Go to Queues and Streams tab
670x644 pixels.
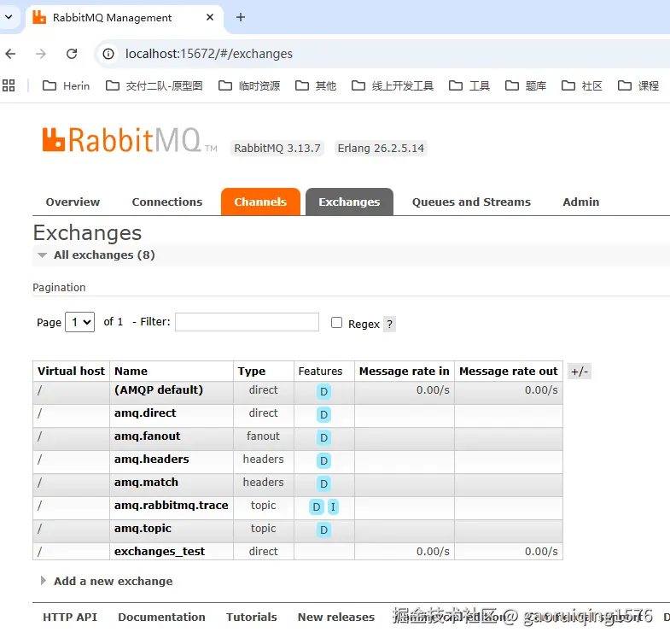[x=471, y=202]
